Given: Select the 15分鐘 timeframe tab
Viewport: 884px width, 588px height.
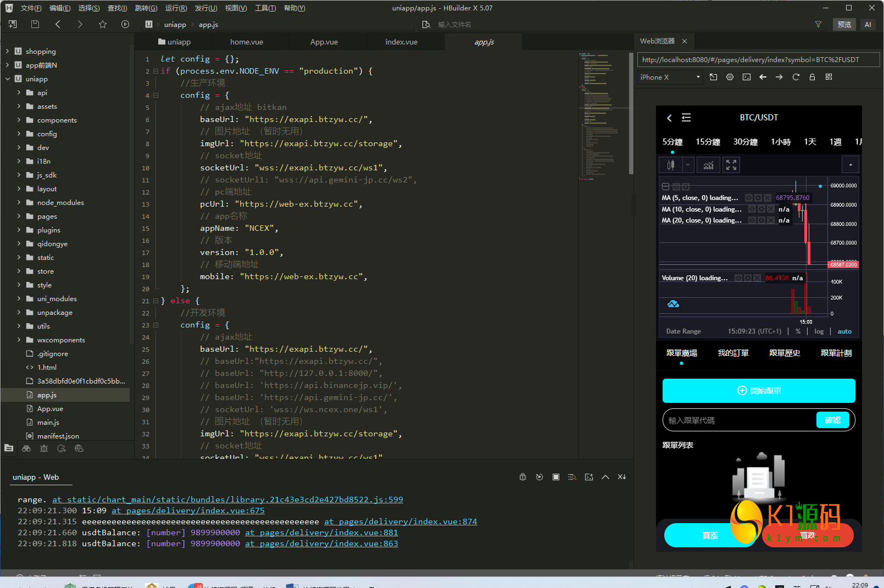Looking at the screenshot, I should [708, 142].
